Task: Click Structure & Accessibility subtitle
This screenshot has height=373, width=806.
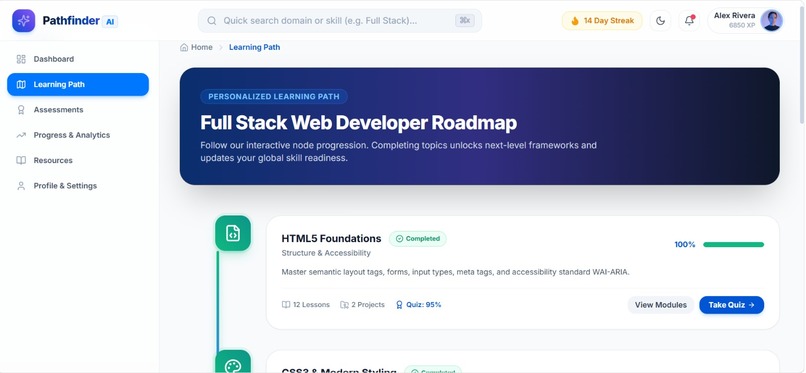Action: coord(326,253)
